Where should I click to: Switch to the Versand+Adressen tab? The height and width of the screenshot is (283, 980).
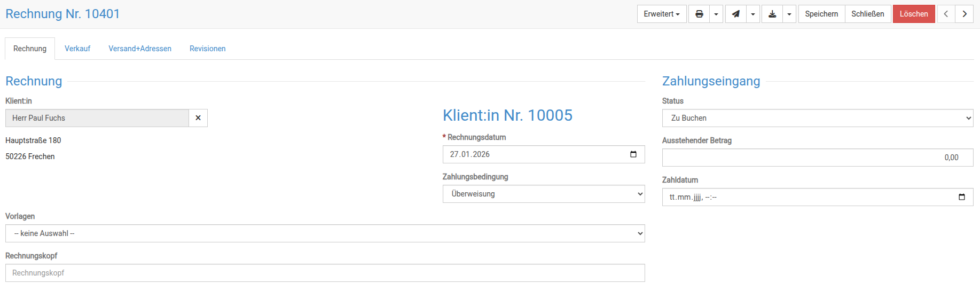coord(140,49)
